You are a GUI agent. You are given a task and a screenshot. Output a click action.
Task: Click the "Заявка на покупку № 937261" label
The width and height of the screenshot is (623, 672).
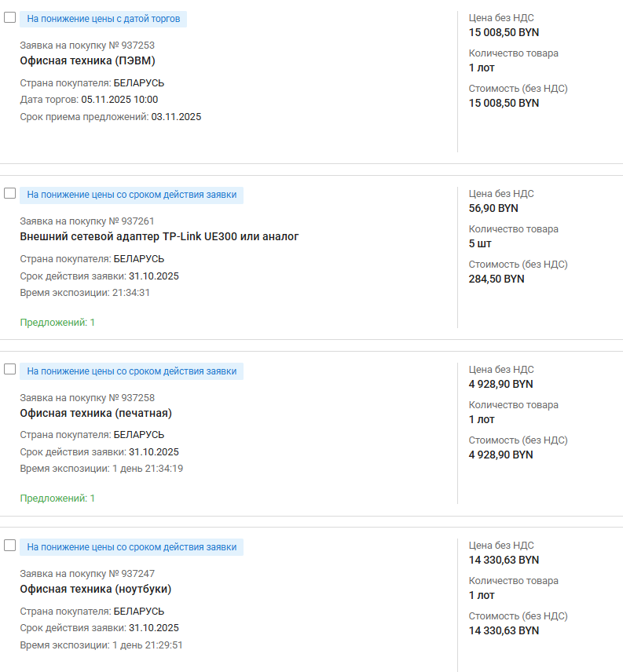pos(86,221)
